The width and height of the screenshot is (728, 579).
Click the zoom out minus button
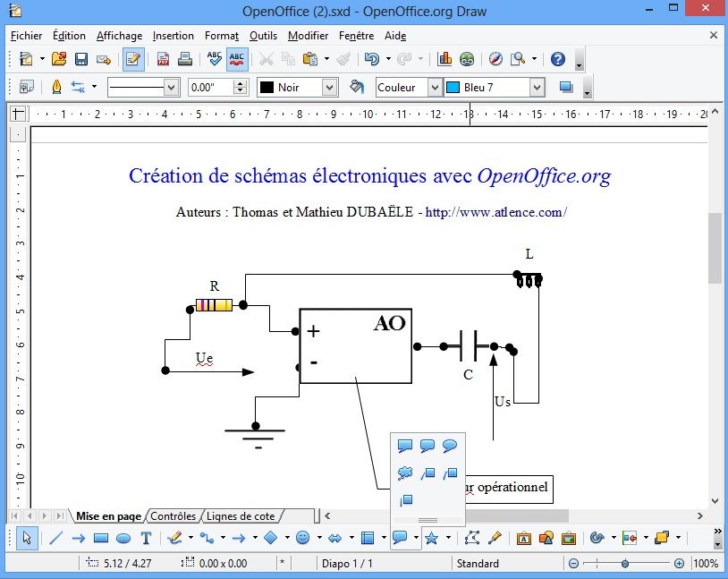[x=574, y=564]
